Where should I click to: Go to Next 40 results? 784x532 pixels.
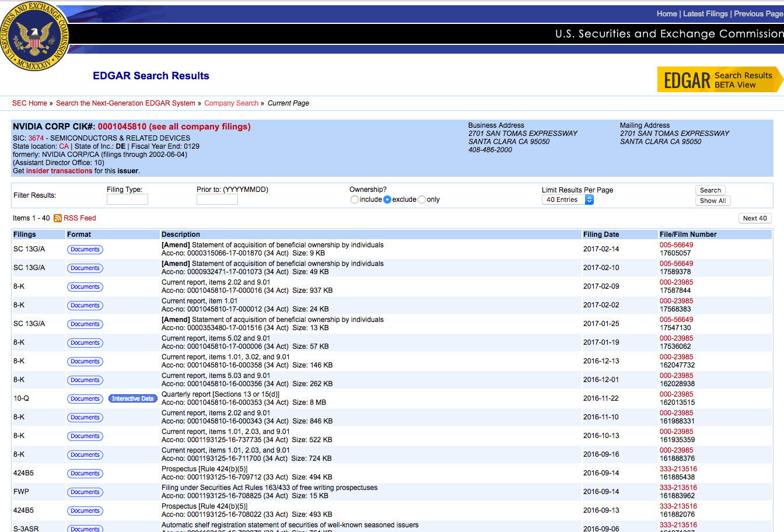755,218
